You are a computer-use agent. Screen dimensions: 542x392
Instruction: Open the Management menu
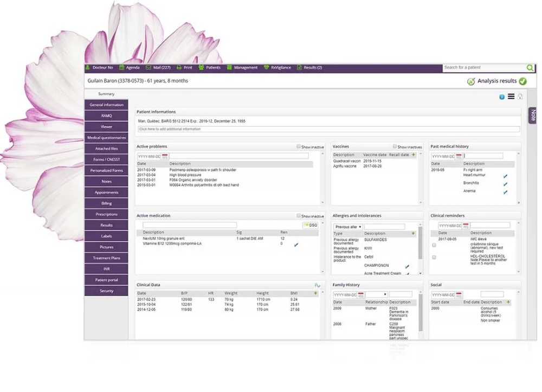coord(242,68)
